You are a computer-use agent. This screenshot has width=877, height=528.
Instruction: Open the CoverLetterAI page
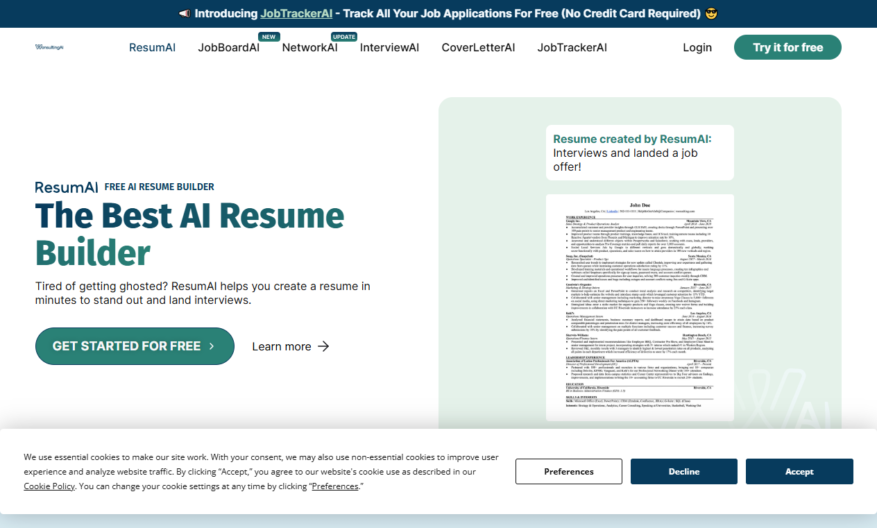click(x=478, y=48)
